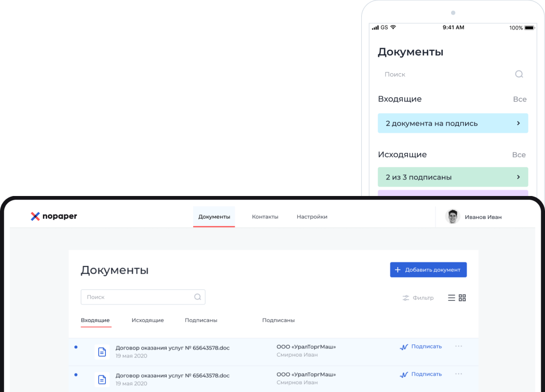The image size is (545, 392).
Task: Open the 2 из 3 подписаны card
Action: pos(453,177)
